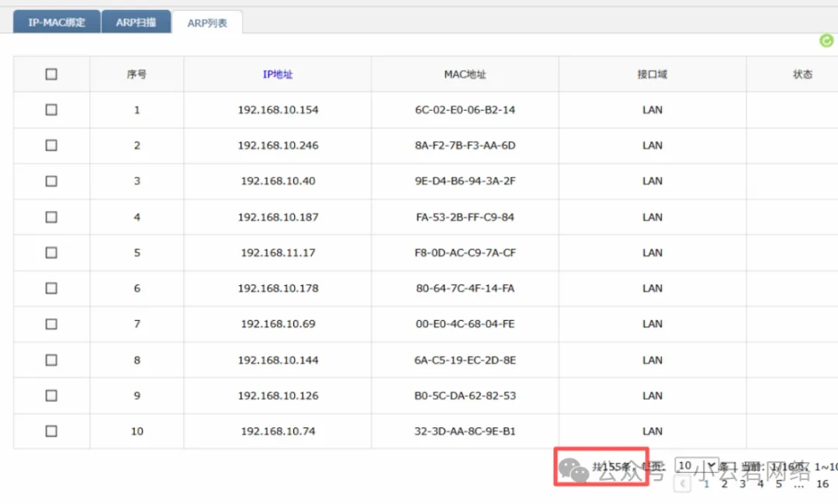The height and width of the screenshot is (504, 838).
Task: Sort by the IP地址 column header
Action: (278, 74)
